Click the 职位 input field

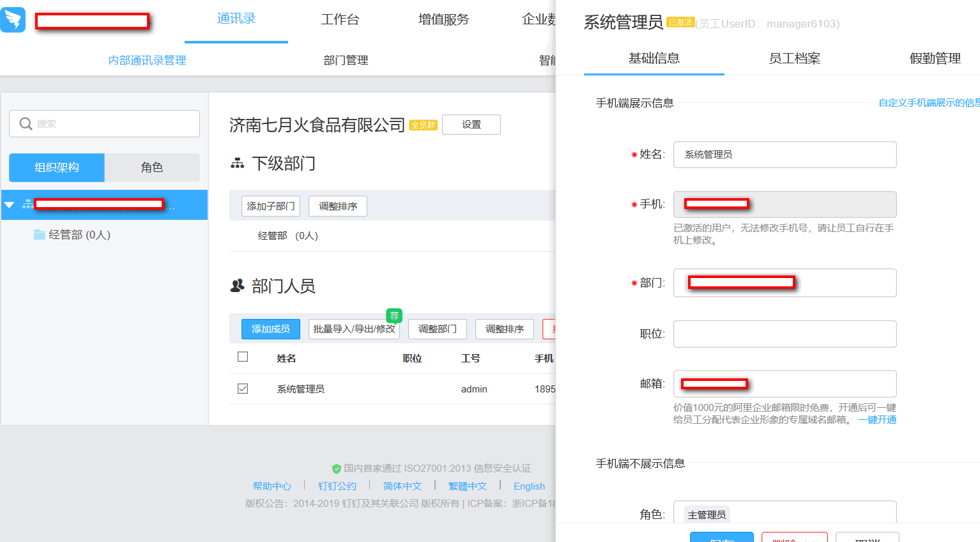785,334
